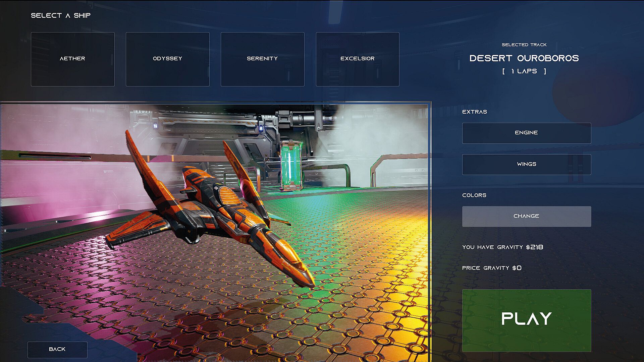The image size is (644, 362).
Task: Go back with the Back button
Action: point(57,349)
